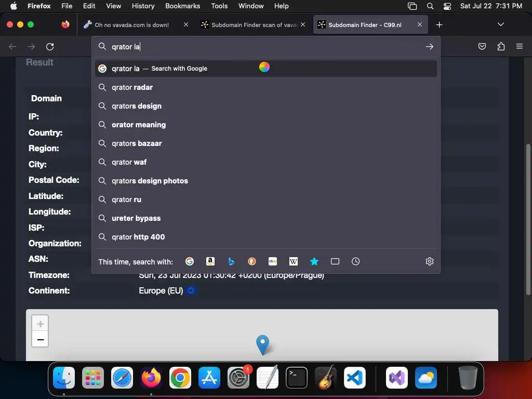Open the File menu
The width and height of the screenshot is (532, 399).
coord(67,6)
